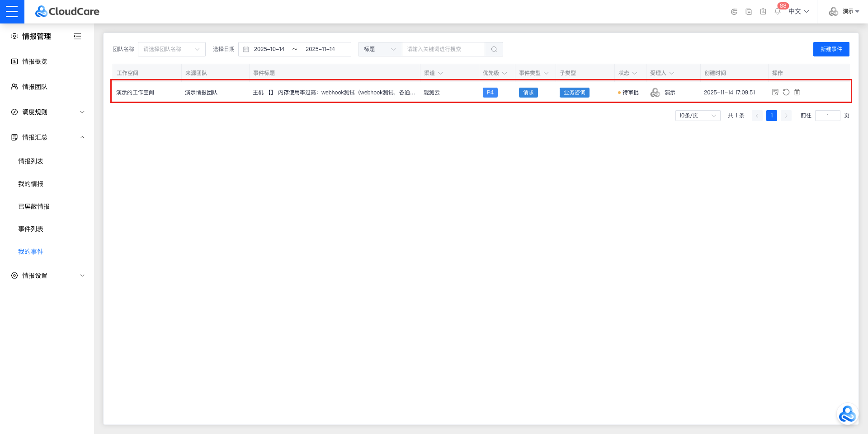Open the notification bell with 88 badge
This screenshot has width=868, height=434.
pyautogui.click(x=778, y=11)
